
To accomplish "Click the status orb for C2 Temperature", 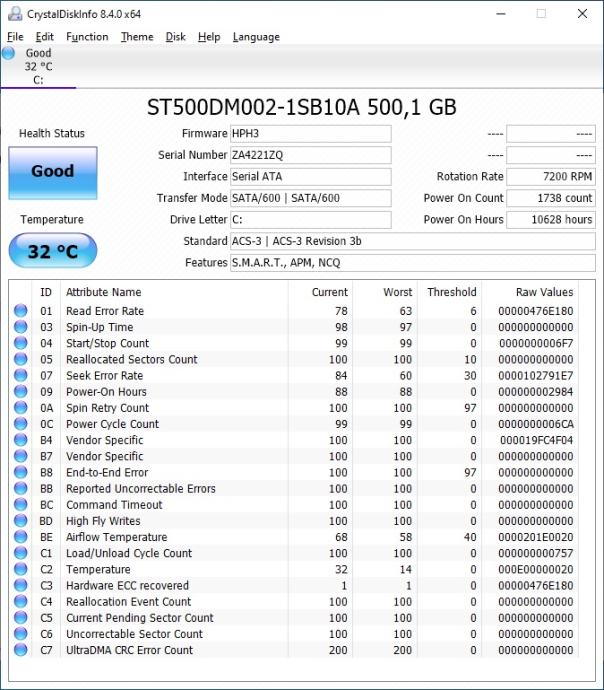I will tap(20, 569).
